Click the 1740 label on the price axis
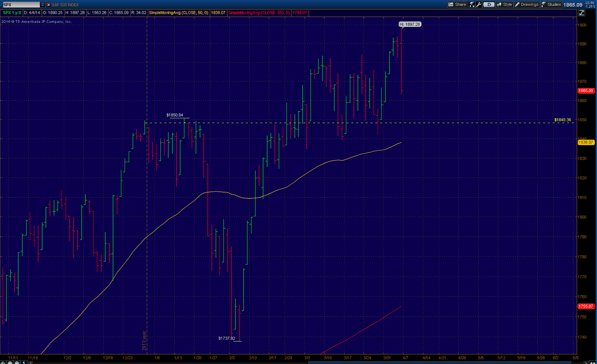This screenshot has height=364, width=597. (x=582, y=337)
